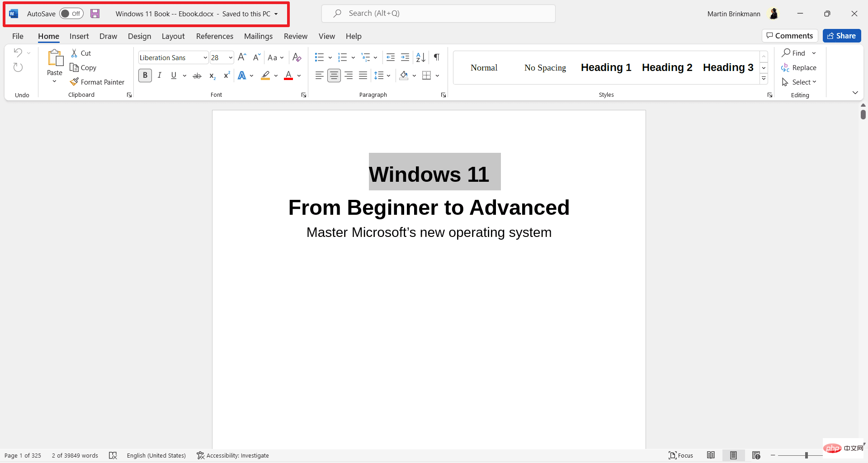
Task: Switch to Print Layout view
Action: click(733, 455)
